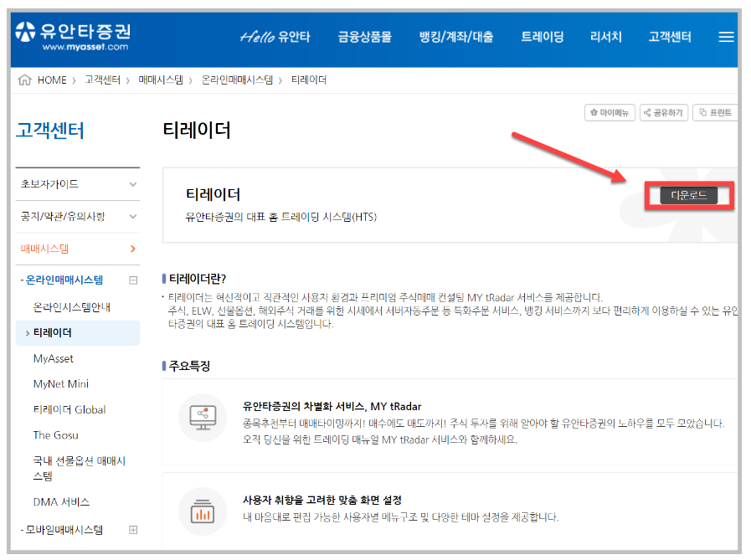The image size is (751, 560).
Task: Click the 다운로드 download button
Action: (689, 195)
